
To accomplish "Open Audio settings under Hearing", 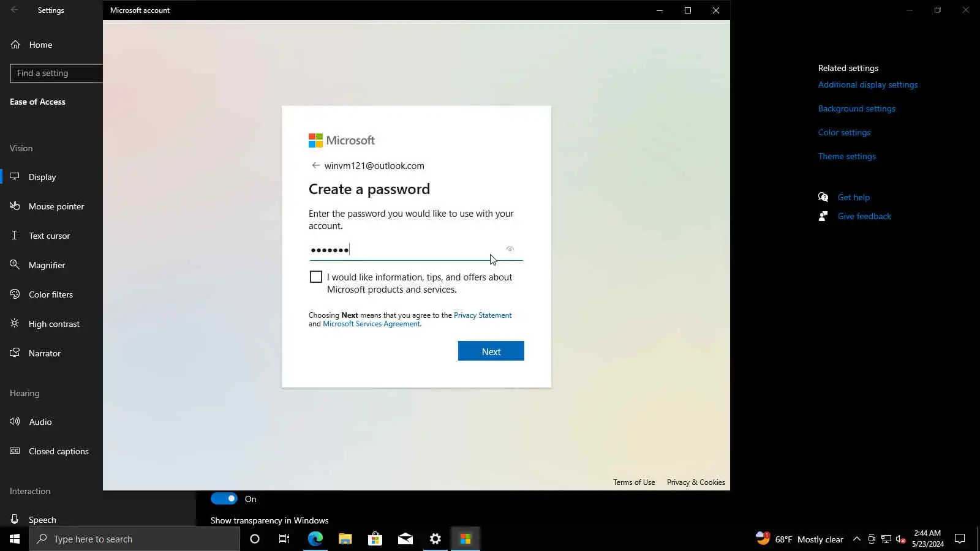I will pos(40,422).
